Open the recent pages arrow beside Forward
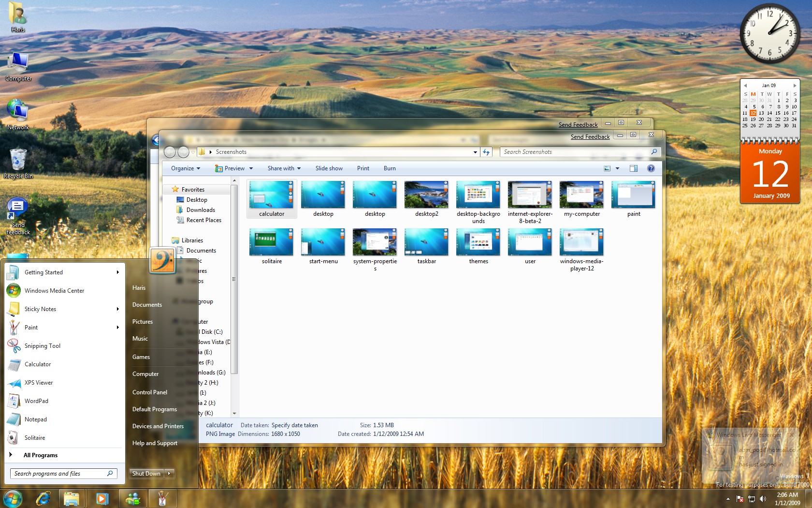812x508 pixels. click(x=193, y=152)
